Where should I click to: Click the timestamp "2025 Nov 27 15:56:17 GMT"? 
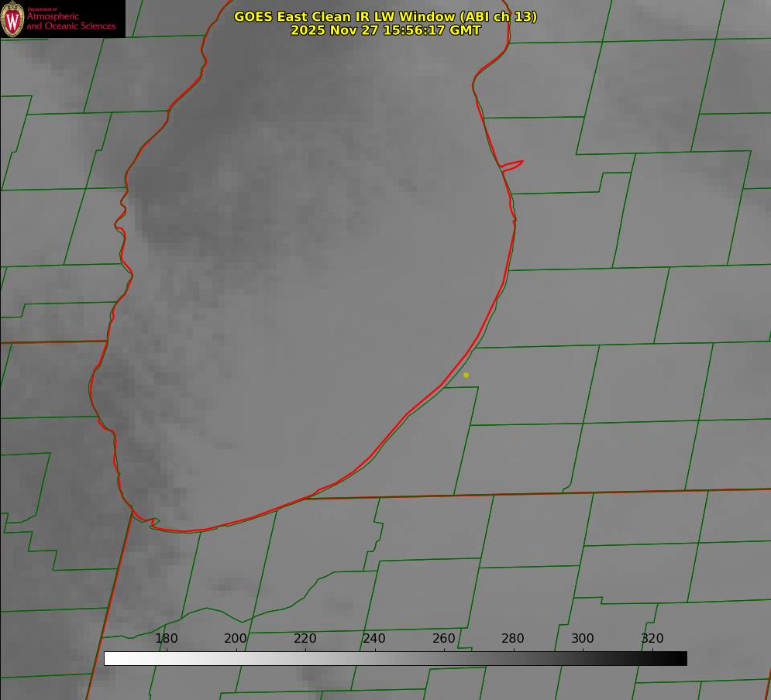click(x=386, y=30)
